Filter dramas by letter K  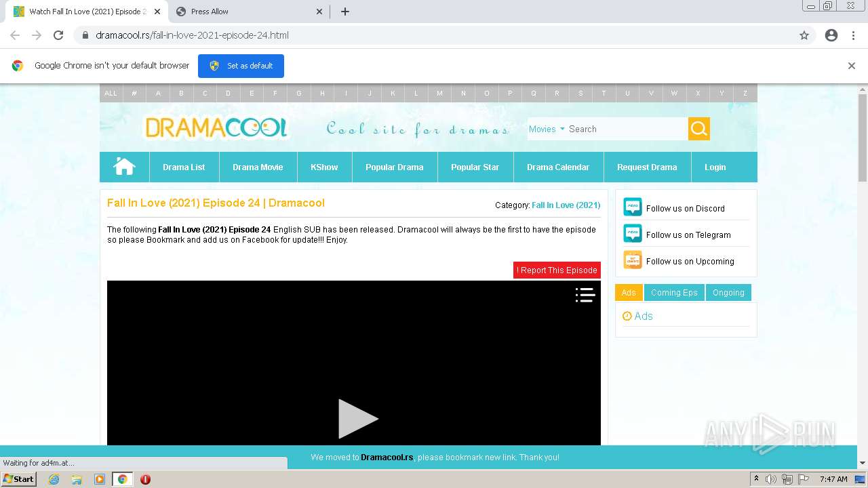pos(393,94)
